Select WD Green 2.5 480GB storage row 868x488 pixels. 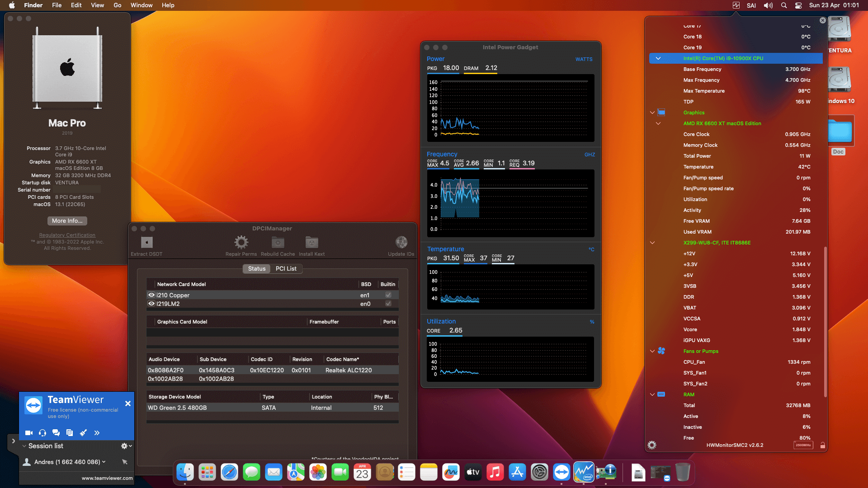tap(273, 408)
